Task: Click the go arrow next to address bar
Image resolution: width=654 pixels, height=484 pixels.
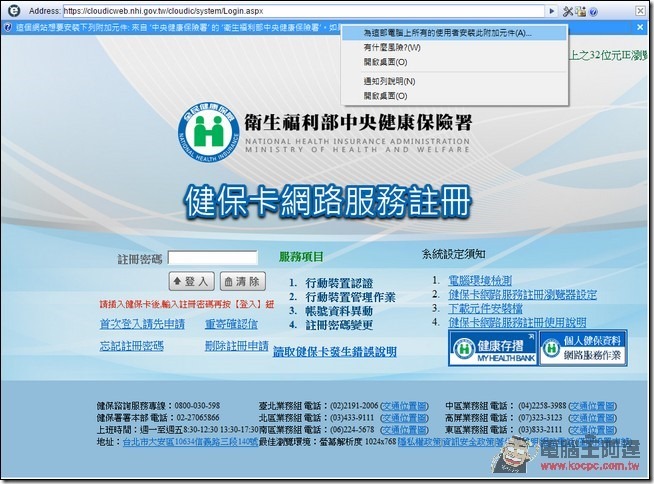Action: click(551, 11)
